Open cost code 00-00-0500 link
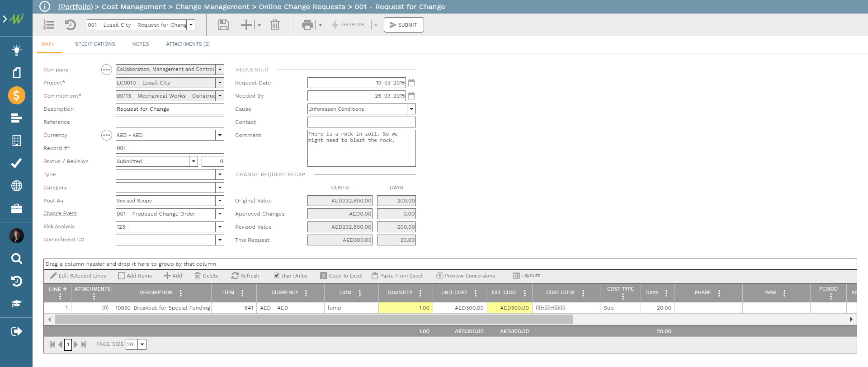868x367 pixels. [550, 307]
